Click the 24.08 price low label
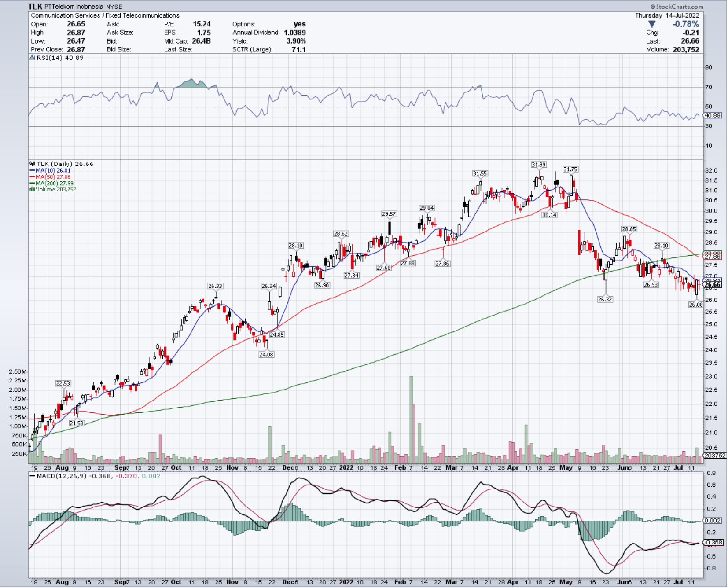 [266, 354]
